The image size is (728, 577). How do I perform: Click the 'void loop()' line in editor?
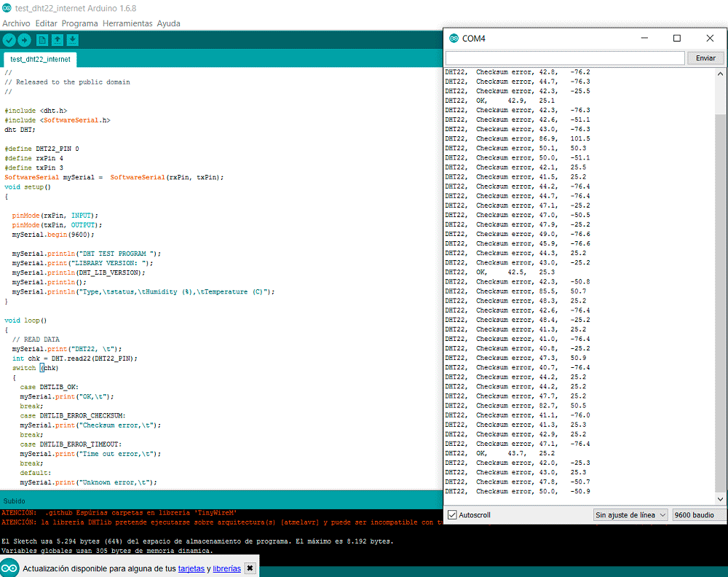point(25,321)
